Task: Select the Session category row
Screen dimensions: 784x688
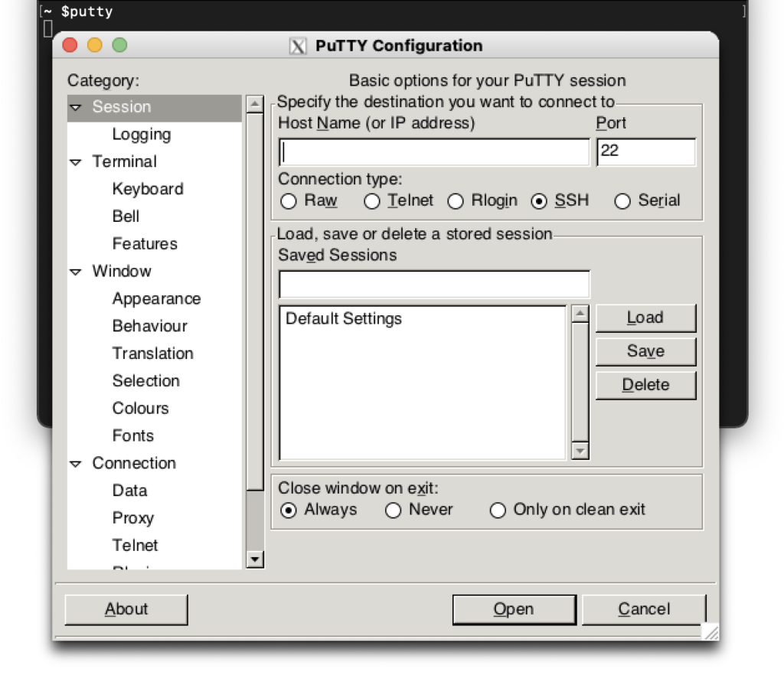Action: tap(155, 107)
